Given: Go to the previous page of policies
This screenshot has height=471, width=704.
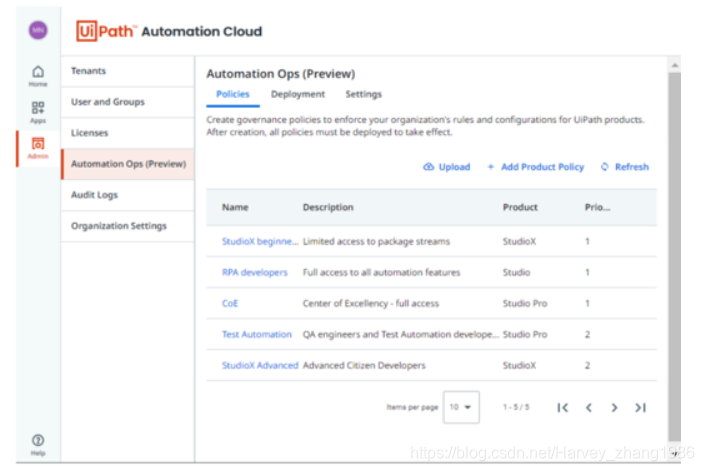Looking at the screenshot, I should click(589, 407).
